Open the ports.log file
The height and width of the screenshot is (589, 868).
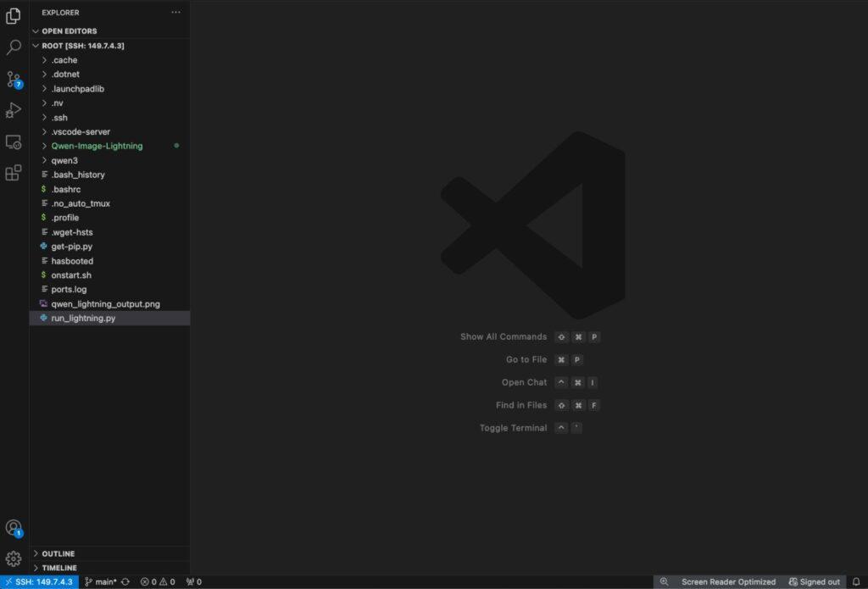(x=109, y=290)
